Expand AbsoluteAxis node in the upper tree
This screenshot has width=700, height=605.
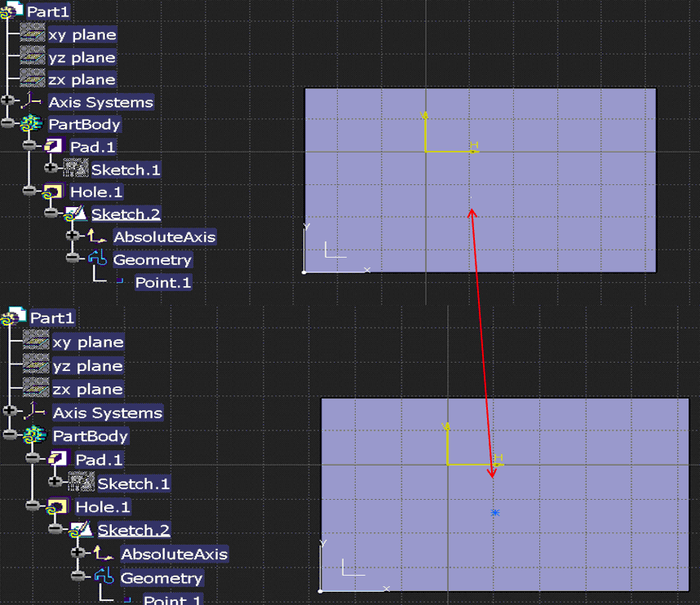[x=73, y=235]
